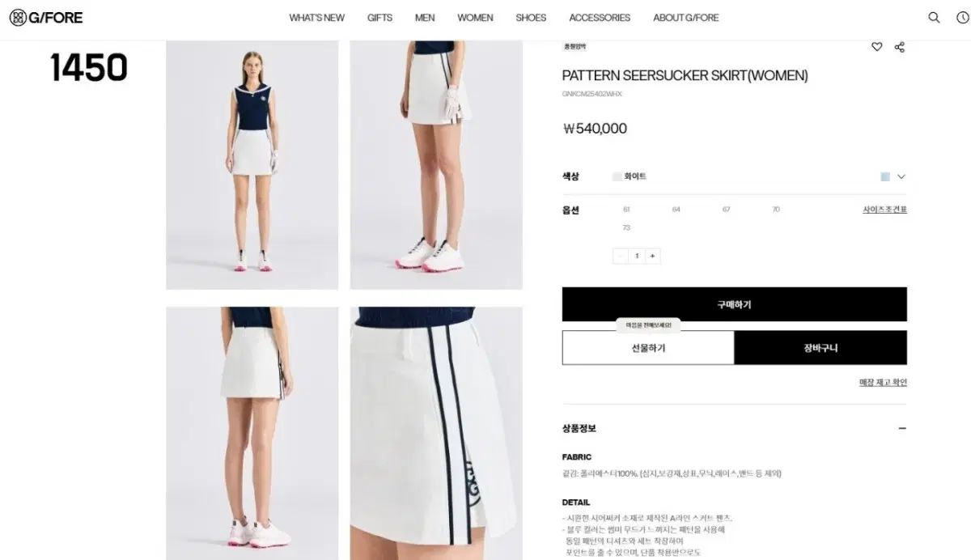Open the 사이즈조견표 size chart link
The width and height of the screenshot is (971, 560).
pos(884,210)
